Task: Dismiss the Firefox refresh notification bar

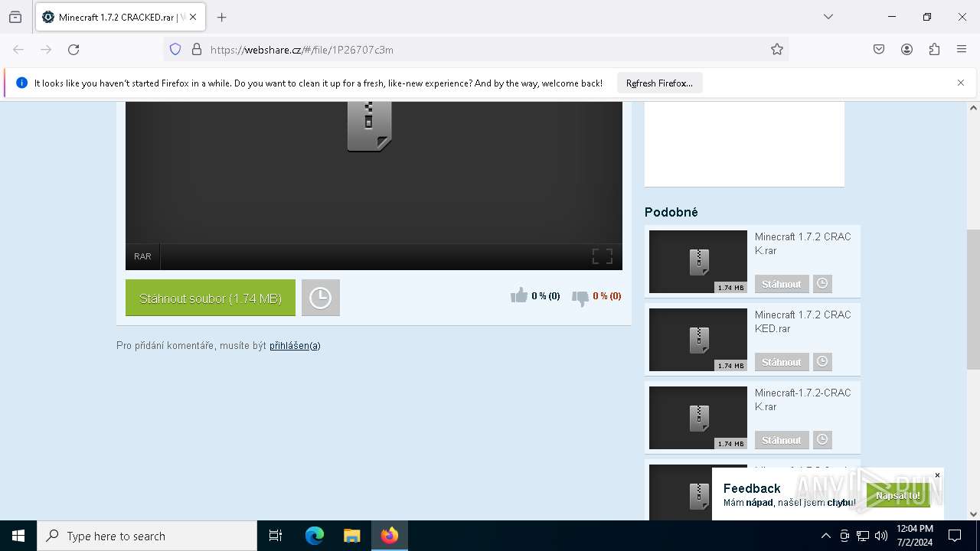Action: [961, 83]
